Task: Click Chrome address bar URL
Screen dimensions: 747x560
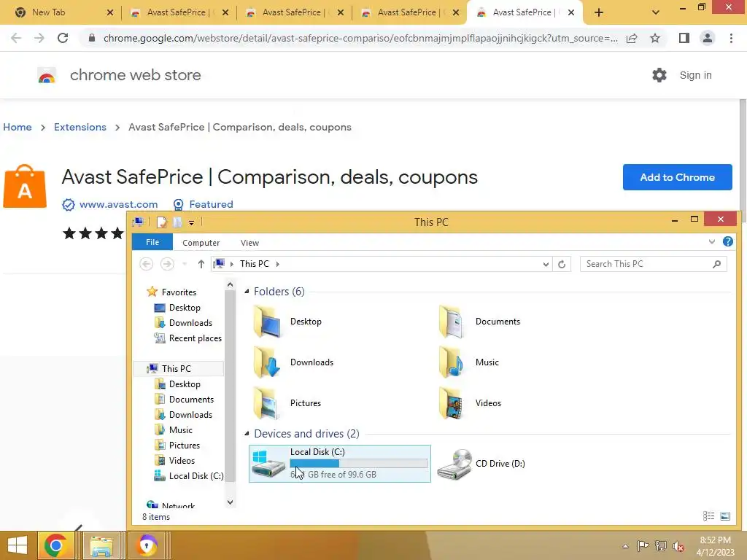Action: [360, 38]
